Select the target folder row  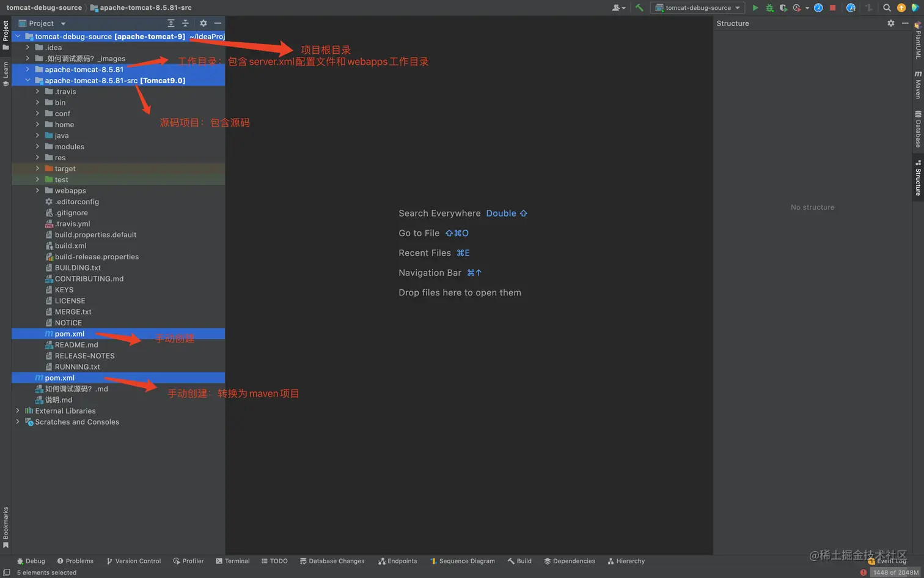click(x=118, y=169)
